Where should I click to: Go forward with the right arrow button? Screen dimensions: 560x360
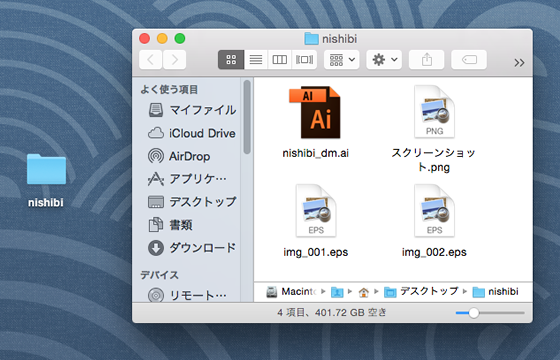point(174,60)
